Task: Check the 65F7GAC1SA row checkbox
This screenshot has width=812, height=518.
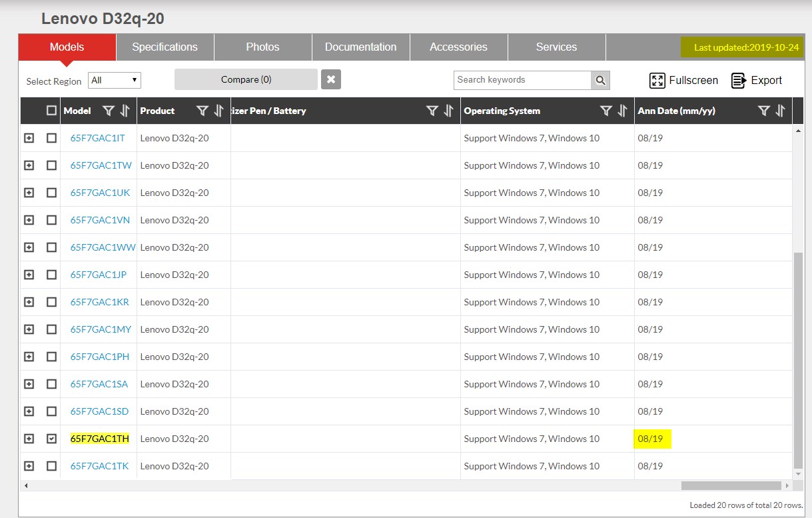Action: coord(51,384)
